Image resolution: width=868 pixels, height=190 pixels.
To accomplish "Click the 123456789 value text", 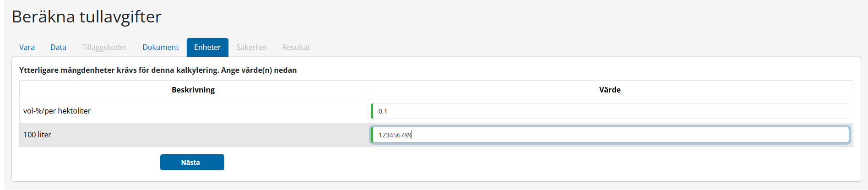I will pos(395,135).
